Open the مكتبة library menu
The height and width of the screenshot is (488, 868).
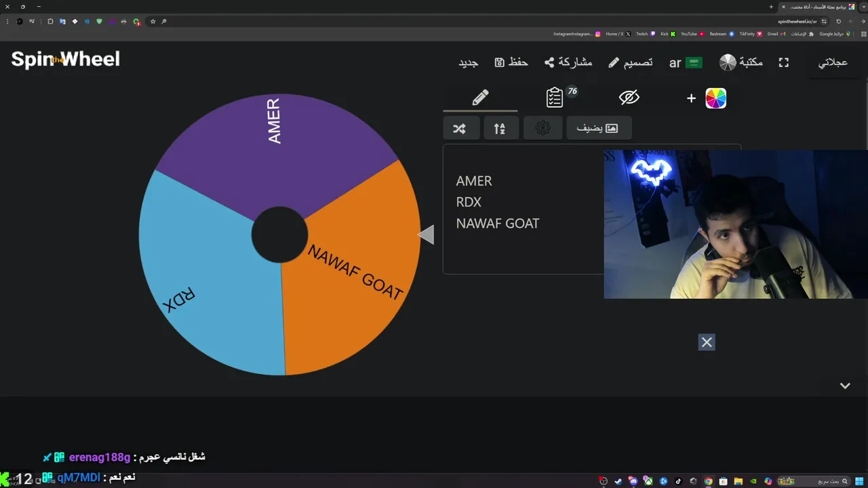(741, 62)
